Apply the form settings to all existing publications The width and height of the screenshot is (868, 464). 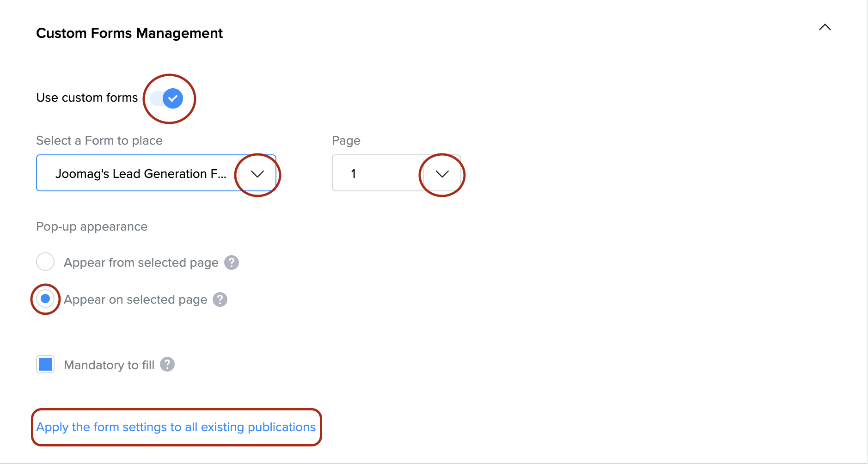(176, 427)
